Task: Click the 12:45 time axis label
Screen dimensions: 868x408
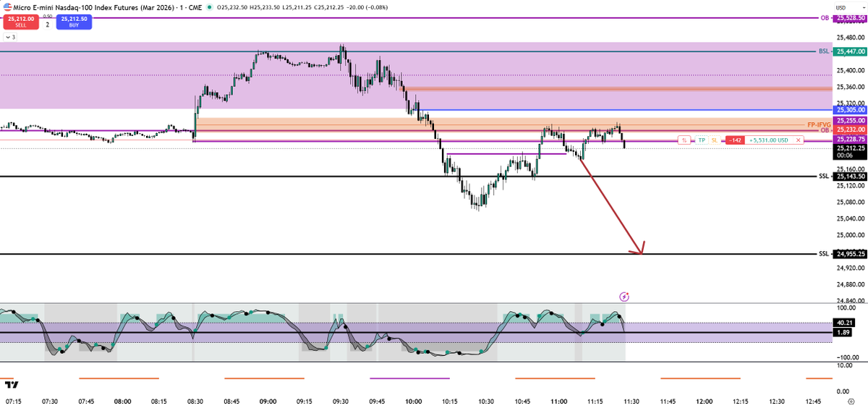Action: click(x=814, y=400)
